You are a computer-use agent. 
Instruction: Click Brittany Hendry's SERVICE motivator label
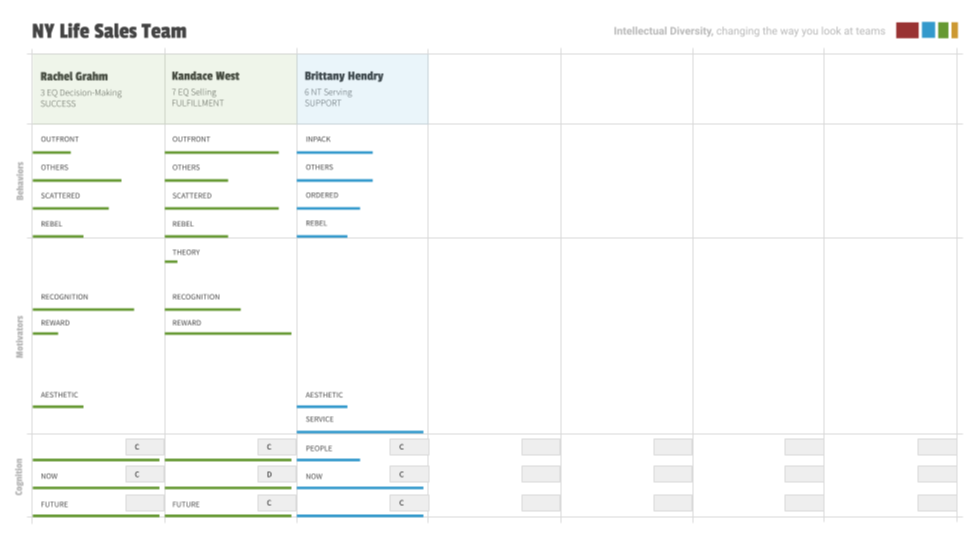320,419
